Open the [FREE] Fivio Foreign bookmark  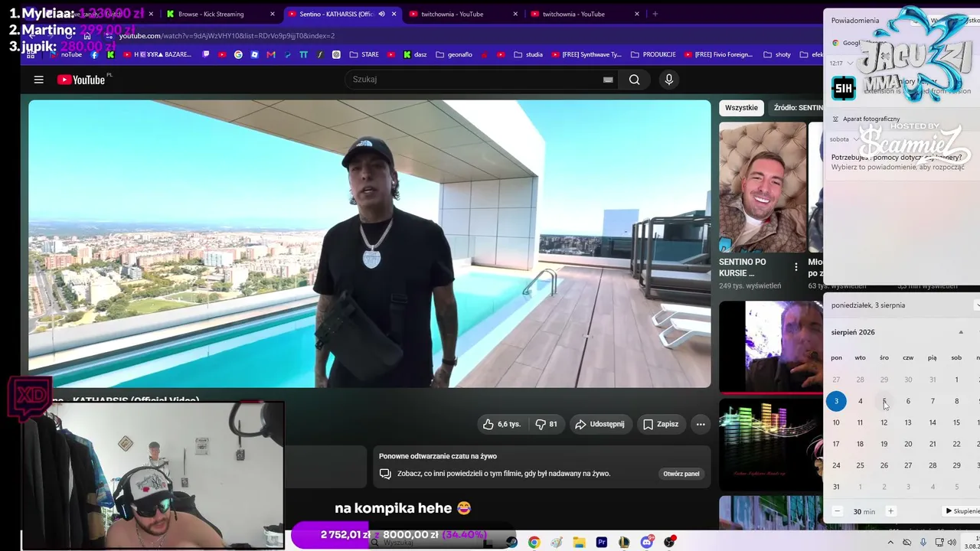tap(720, 54)
